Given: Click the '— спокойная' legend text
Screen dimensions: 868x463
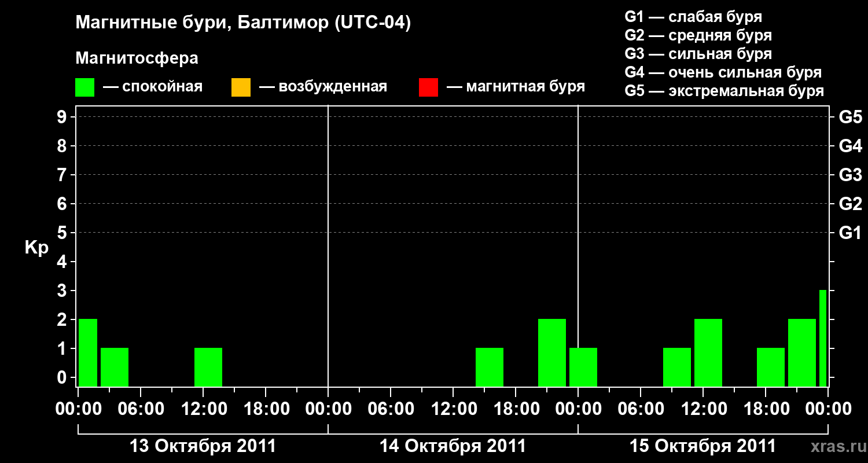Looking at the screenshot, I should (x=153, y=87).
